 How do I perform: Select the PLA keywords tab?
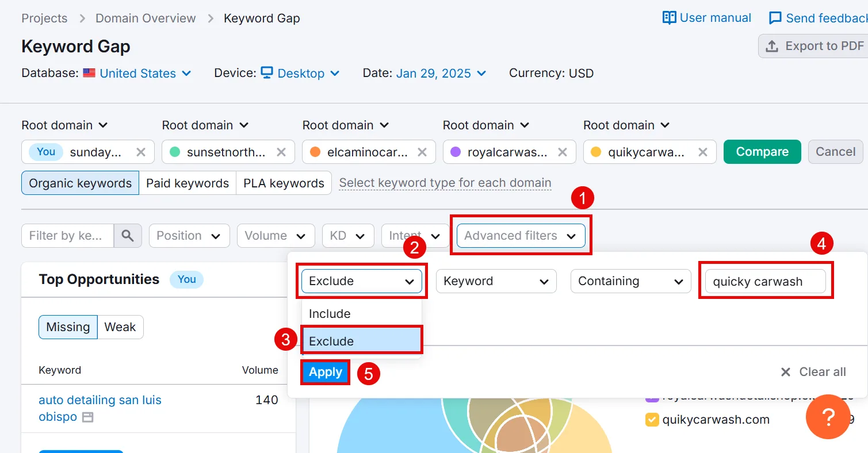click(x=284, y=183)
